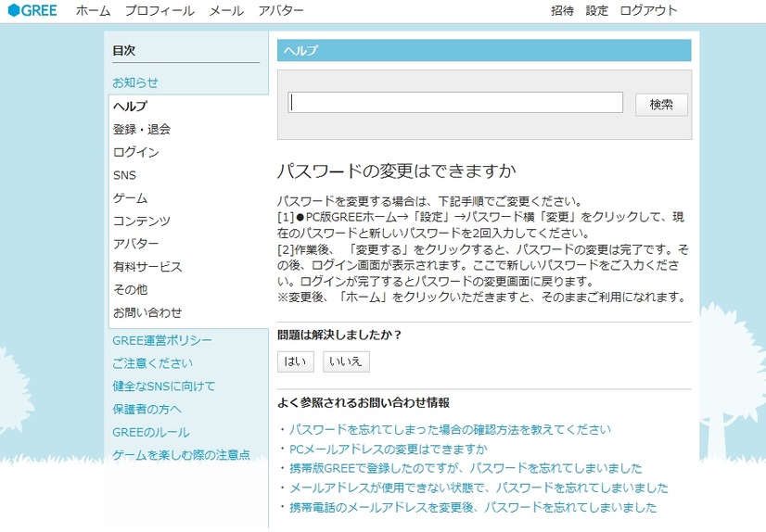Open ゲームを楽しむ際の注意点 link
Viewport: 766px width, 532px height.
[x=181, y=455]
